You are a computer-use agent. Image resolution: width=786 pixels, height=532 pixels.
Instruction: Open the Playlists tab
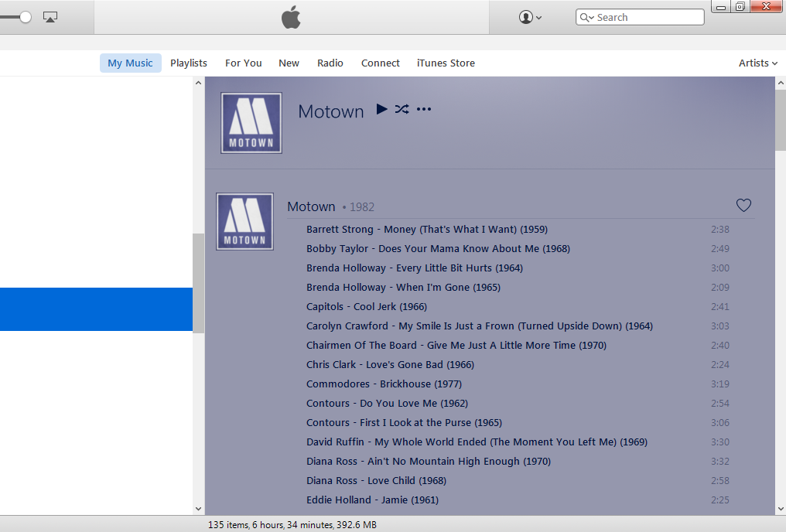pos(189,63)
